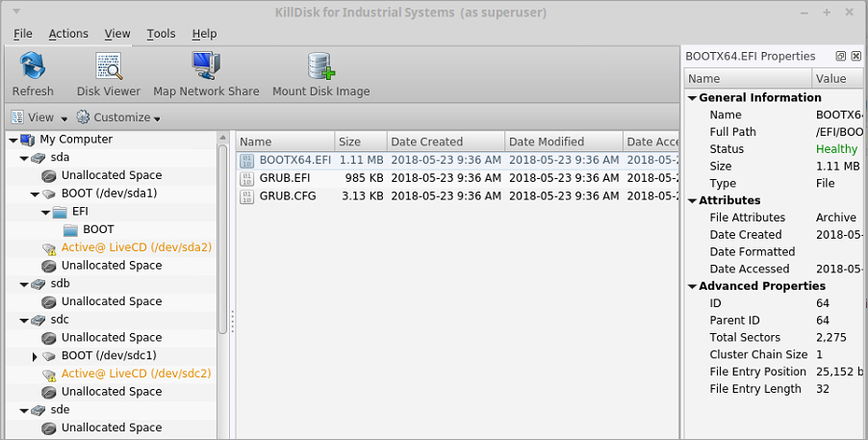The width and height of the screenshot is (868, 440).
Task: Collapse the sdc disk node
Action: pos(24,321)
